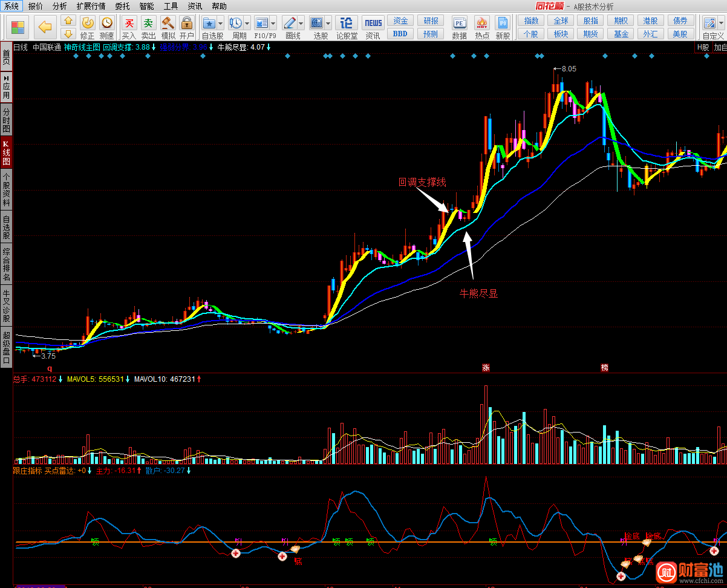
Task: Open the 智能 menu
Action: point(146,6)
